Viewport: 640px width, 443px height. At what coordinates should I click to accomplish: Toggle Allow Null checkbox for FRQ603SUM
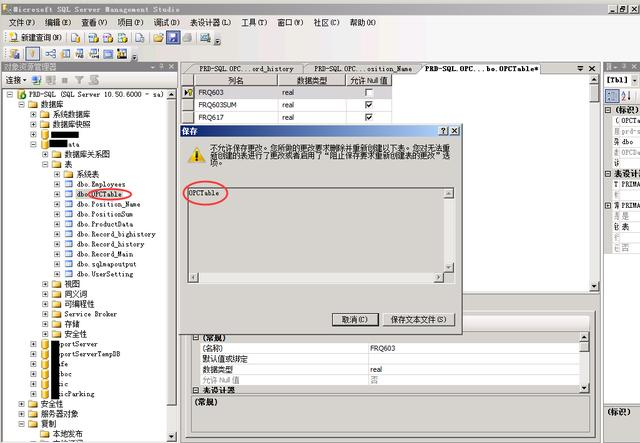(x=369, y=105)
